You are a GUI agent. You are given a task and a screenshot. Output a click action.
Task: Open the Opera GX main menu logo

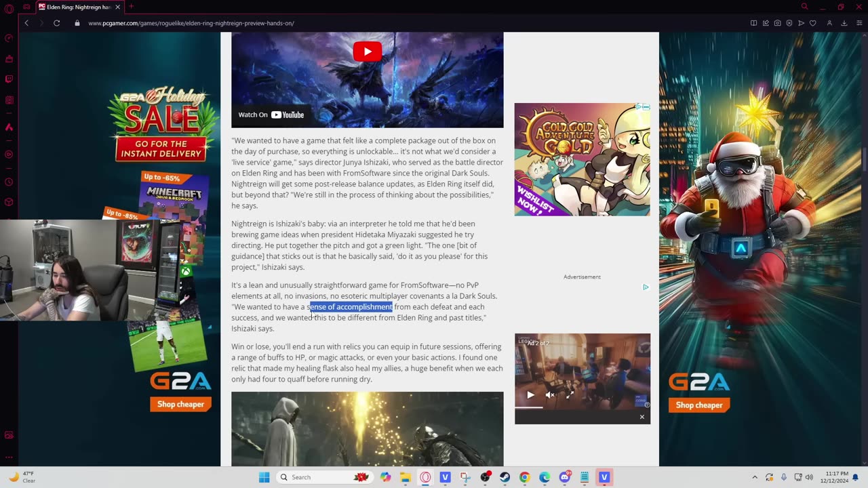[9, 7]
